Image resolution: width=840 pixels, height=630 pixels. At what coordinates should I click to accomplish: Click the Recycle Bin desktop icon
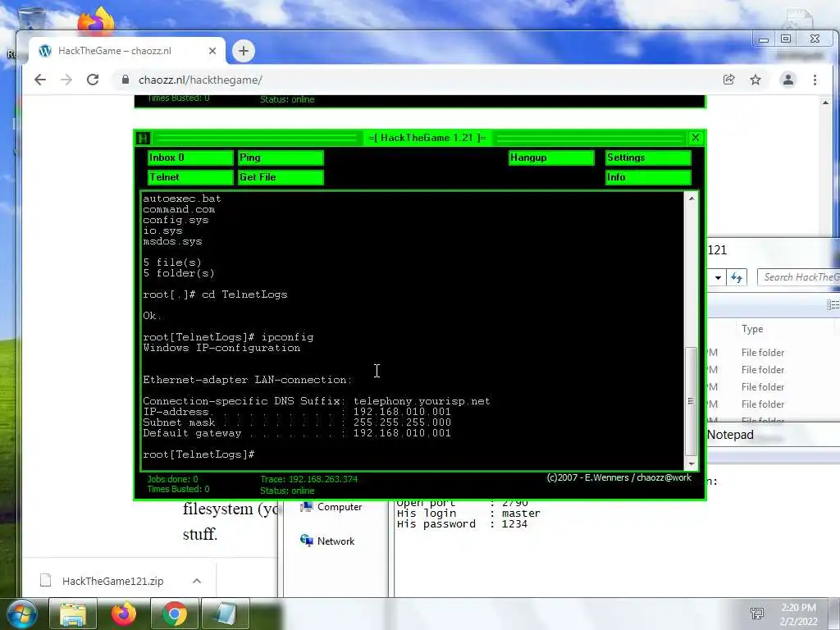point(31,19)
